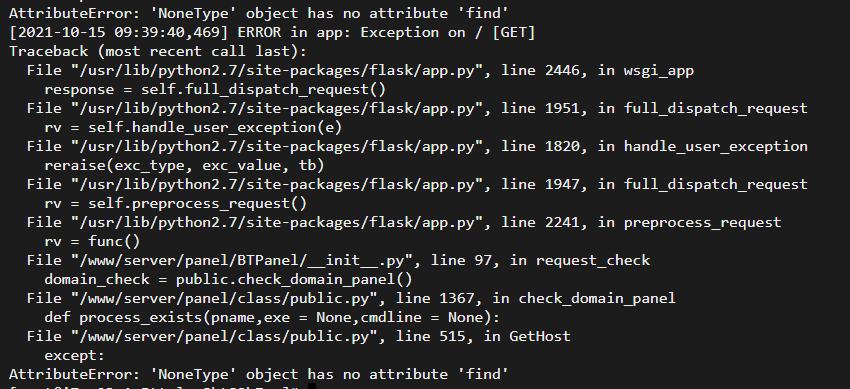The image size is (850, 389).
Task: Click 'rv = self.handle_user_exception(e)' line
Action: coord(193,127)
